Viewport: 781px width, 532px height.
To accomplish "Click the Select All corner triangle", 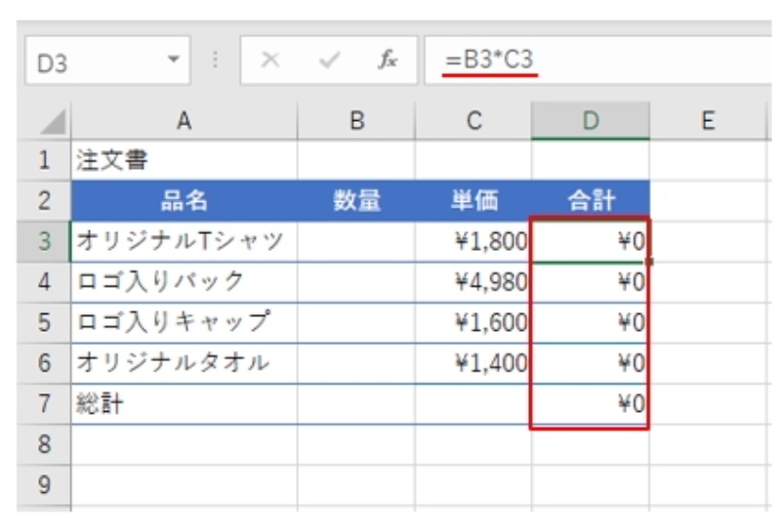I will click(47, 121).
